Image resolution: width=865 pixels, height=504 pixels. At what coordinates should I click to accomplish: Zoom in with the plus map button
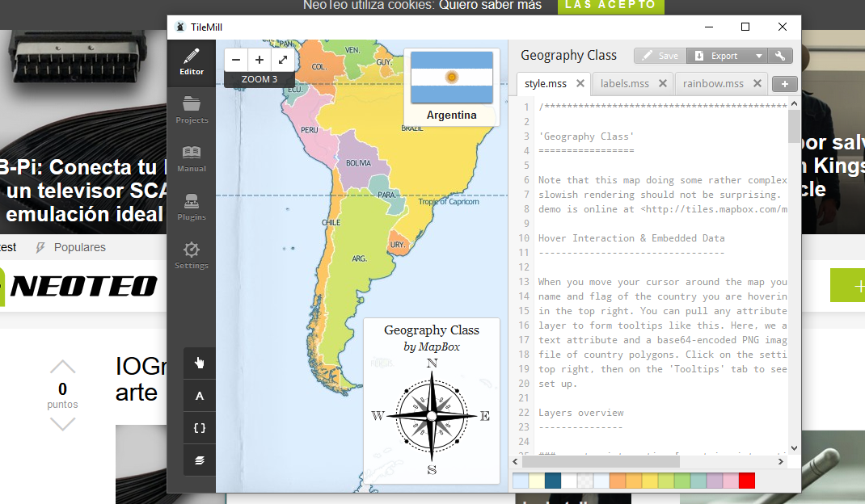coord(259,60)
